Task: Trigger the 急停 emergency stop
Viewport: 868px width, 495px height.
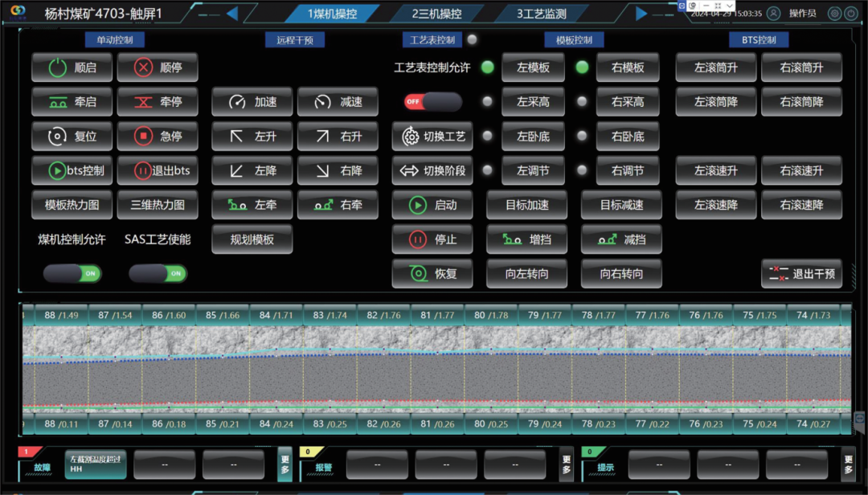Action: click(158, 137)
